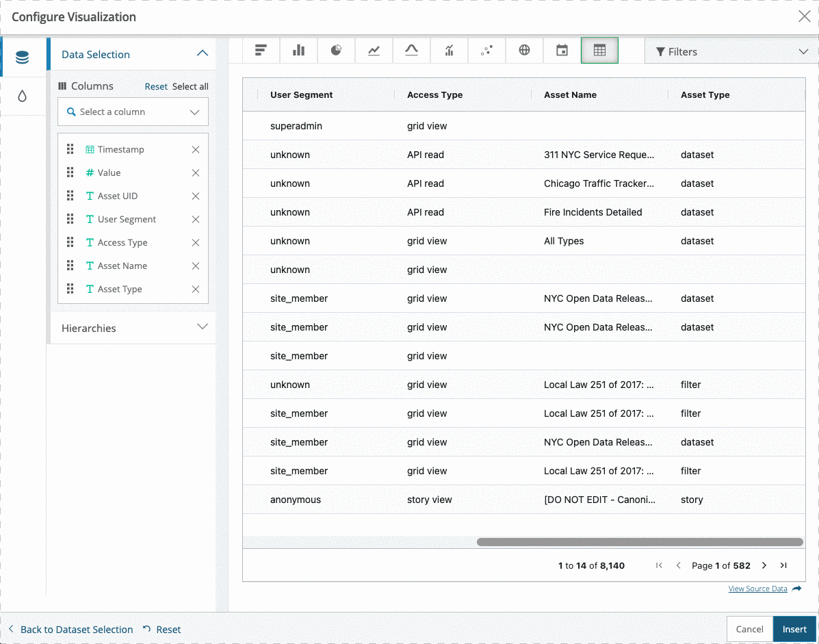Viewport: 819px width, 644px height.
Task: Grab the drag handle for Timestamp
Action: (70, 149)
